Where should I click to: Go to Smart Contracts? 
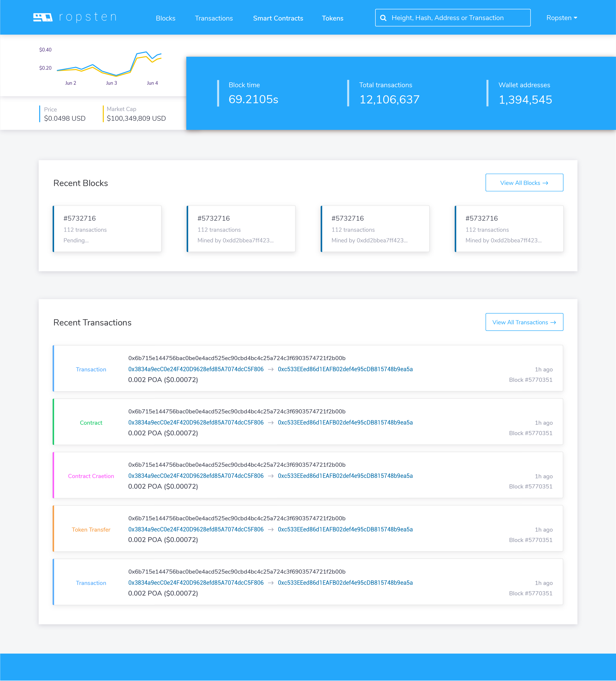278,18
